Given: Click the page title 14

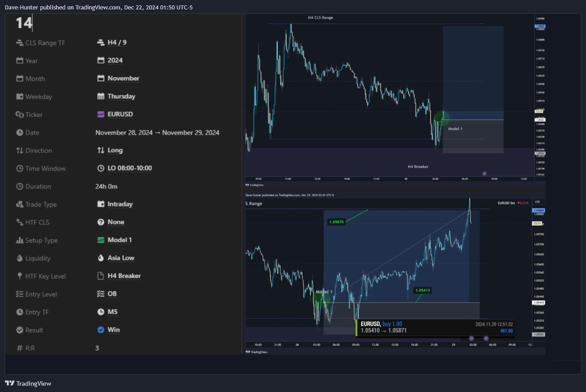Looking at the screenshot, I should [x=24, y=23].
